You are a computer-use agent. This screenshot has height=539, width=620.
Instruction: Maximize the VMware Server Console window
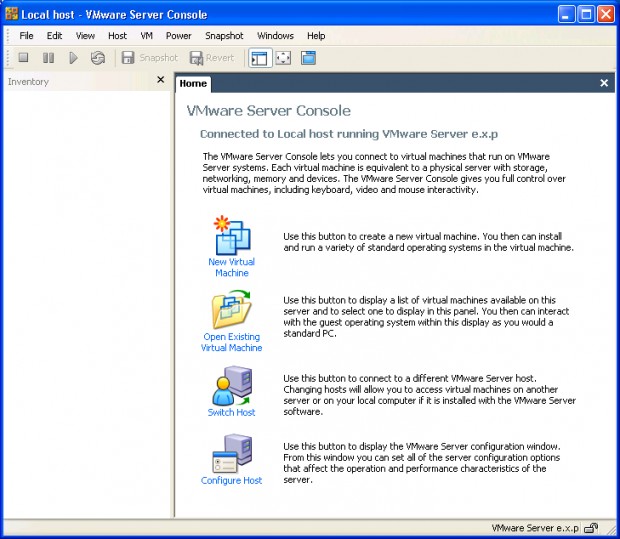[586, 15]
